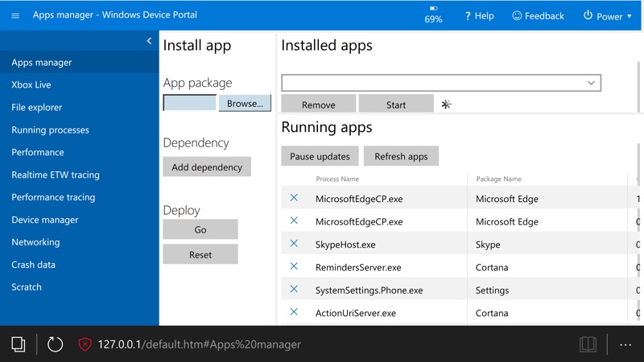Click the browser address bar URL
Image resolution: width=644 pixels, height=362 pixels.
pos(199,344)
